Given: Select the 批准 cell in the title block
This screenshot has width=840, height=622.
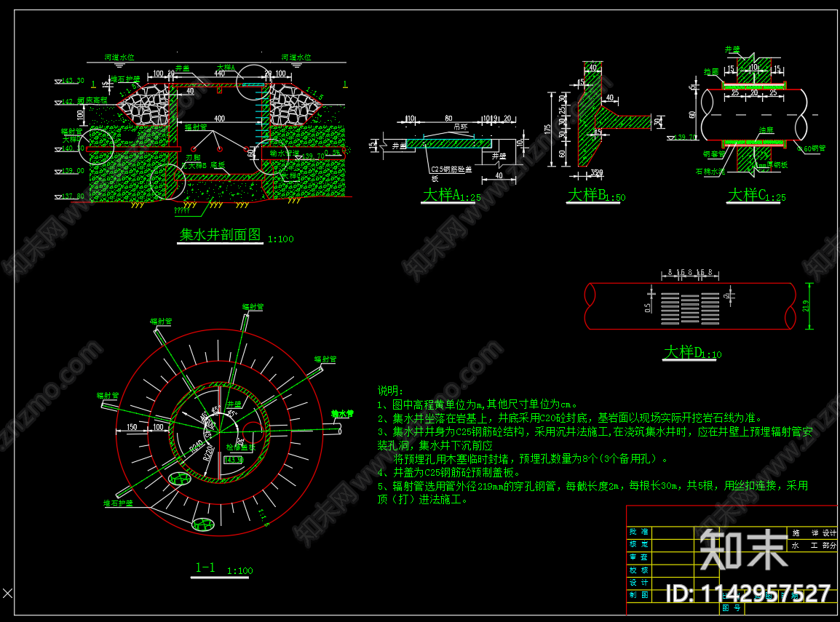Looking at the screenshot, I should (x=638, y=532).
